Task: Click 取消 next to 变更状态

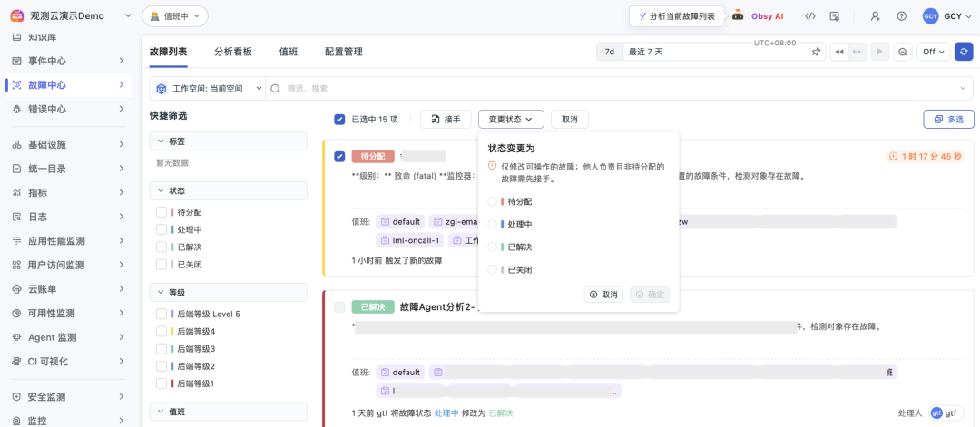Action: (569, 120)
